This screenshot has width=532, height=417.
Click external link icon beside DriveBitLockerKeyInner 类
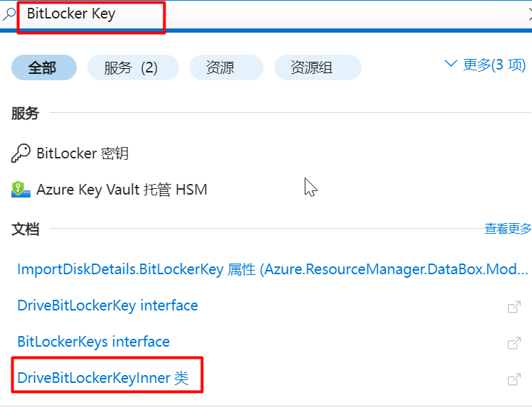[514, 379]
